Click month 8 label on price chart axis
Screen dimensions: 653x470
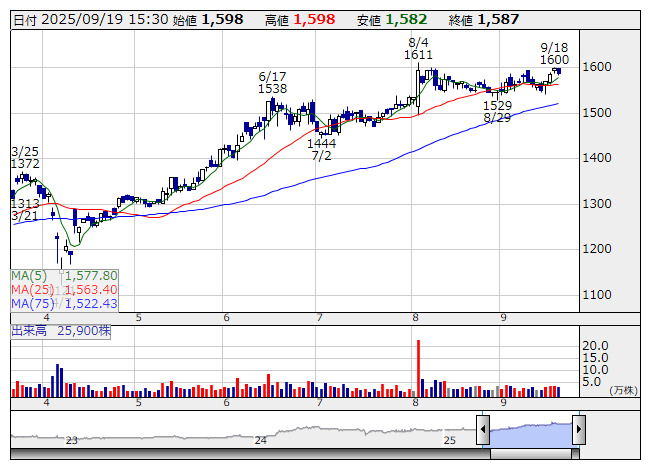coord(415,318)
